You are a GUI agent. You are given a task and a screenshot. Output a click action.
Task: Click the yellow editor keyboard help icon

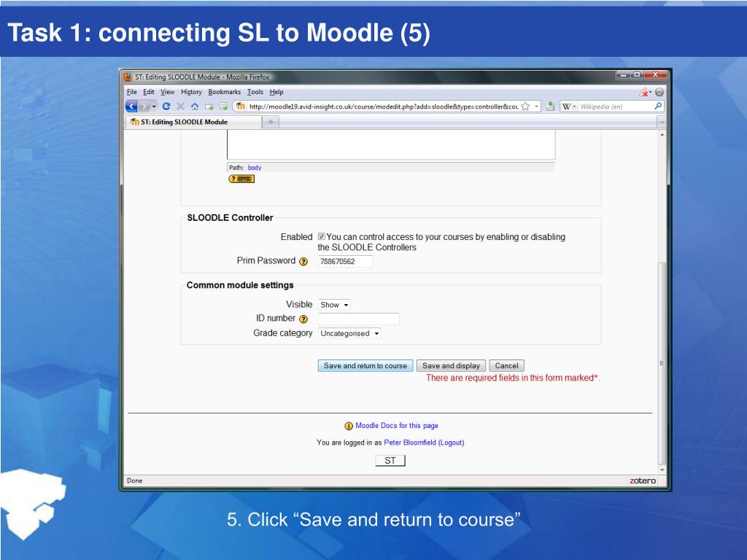coord(241,179)
